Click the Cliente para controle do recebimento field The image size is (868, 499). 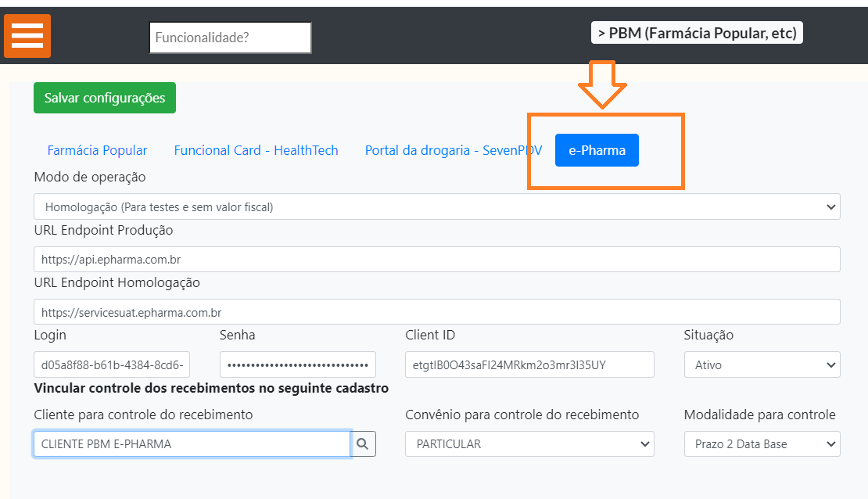click(x=192, y=443)
